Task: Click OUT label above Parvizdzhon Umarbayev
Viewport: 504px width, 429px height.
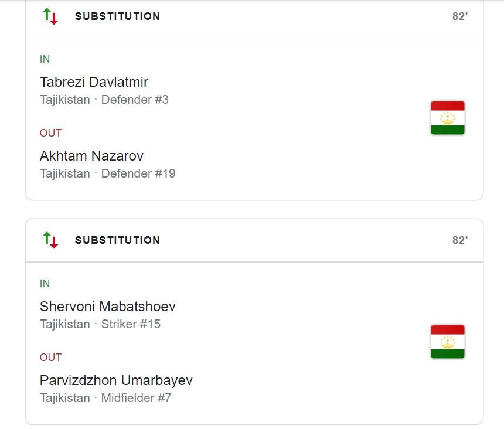Action: pyautogui.click(x=50, y=357)
